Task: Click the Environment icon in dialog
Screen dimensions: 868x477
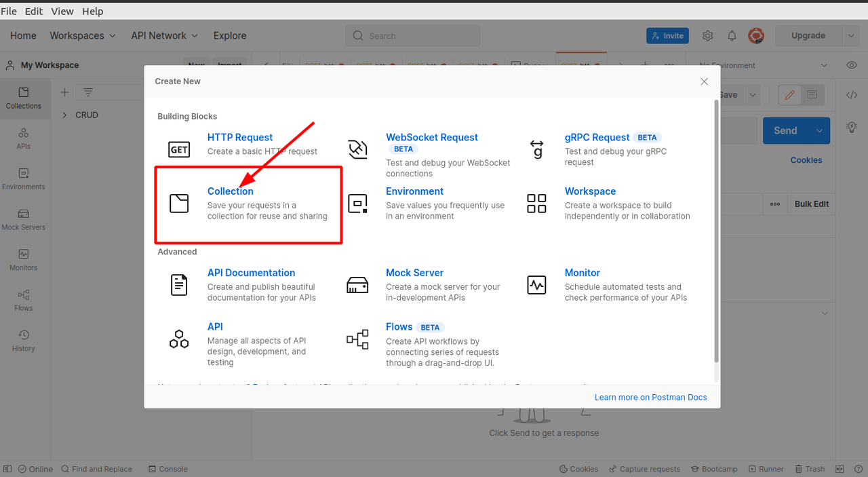Action: pyautogui.click(x=357, y=203)
